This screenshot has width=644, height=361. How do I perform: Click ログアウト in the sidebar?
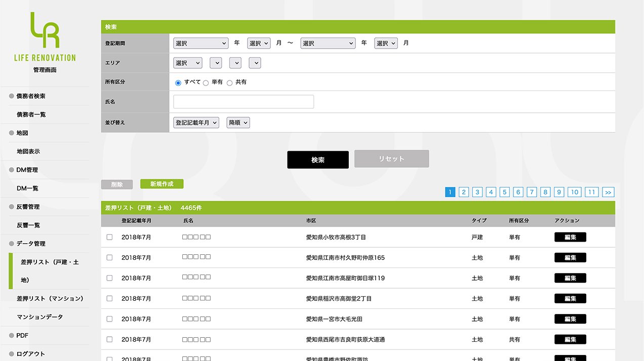(30, 354)
